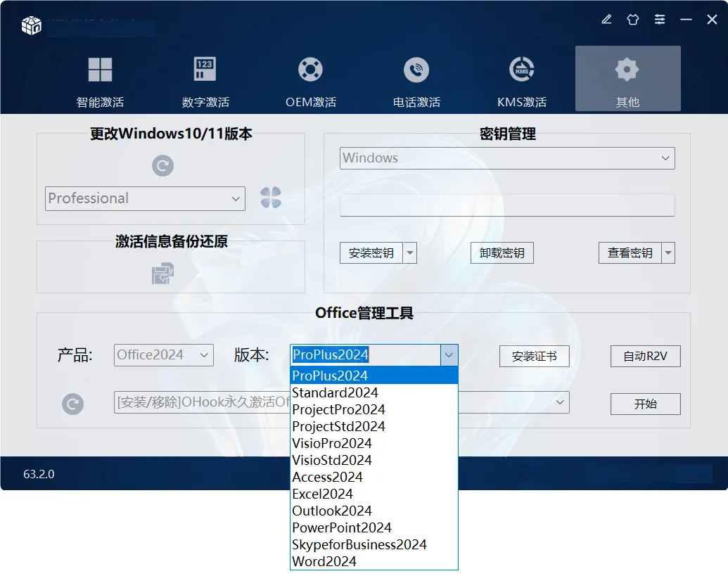Viewport: 728px width, 576px height.
Task: Select Word2024 in the list
Action: (x=373, y=561)
